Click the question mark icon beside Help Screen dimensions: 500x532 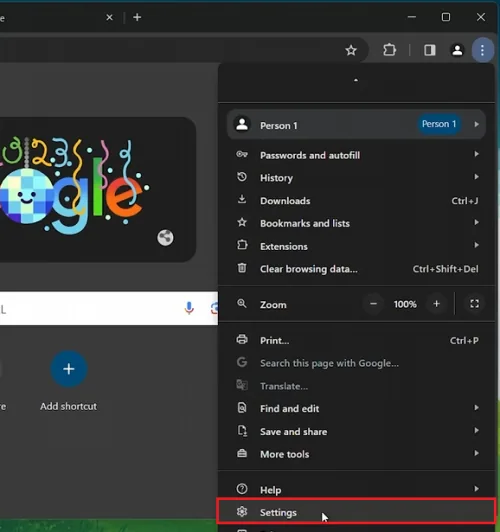click(242, 489)
